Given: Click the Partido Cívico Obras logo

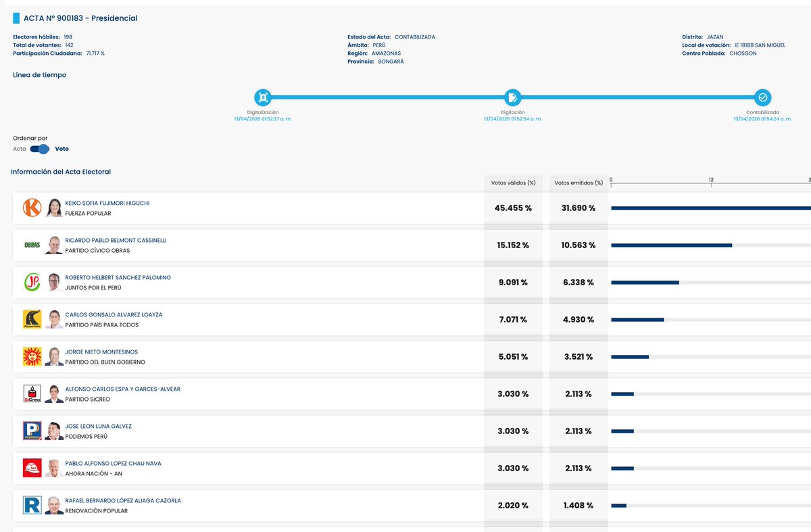Looking at the screenshot, I should coord(32,245).
